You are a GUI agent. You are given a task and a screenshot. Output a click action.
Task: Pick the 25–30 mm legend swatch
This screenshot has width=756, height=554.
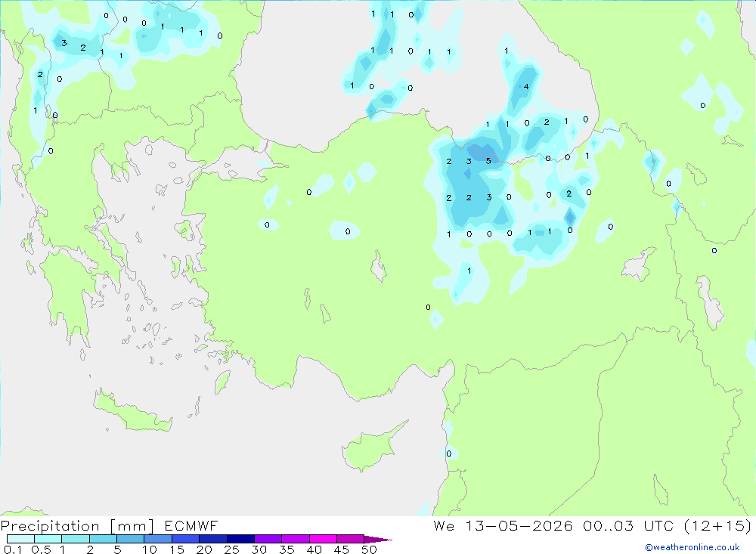[x=240, y=539]
